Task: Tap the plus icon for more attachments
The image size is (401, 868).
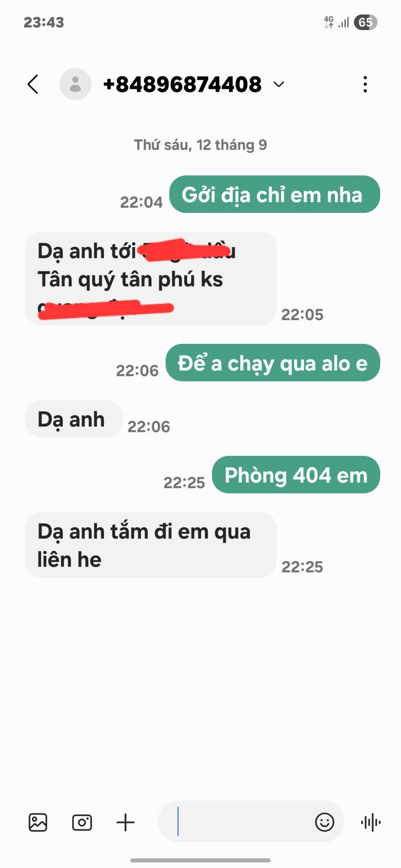Action: (125, 823)
